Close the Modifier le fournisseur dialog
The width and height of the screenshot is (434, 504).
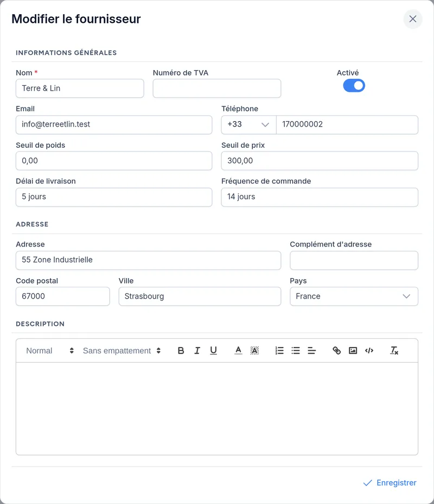click(413, 19)
